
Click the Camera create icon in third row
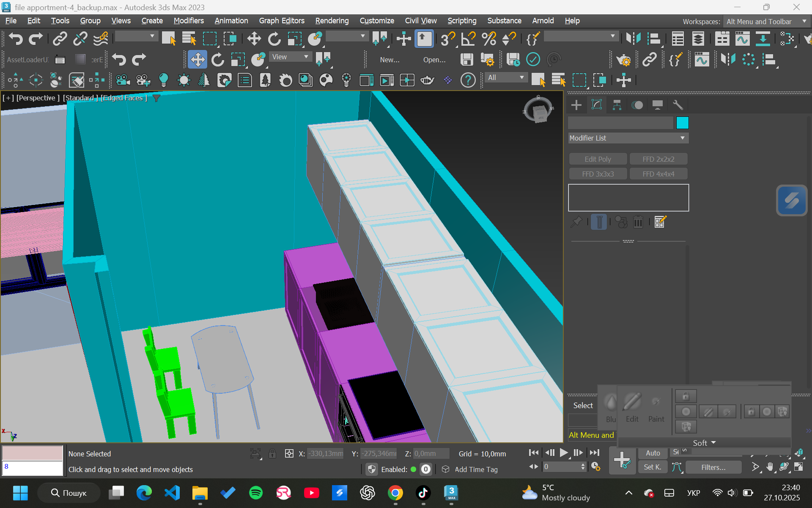click(x=123, y=80)
